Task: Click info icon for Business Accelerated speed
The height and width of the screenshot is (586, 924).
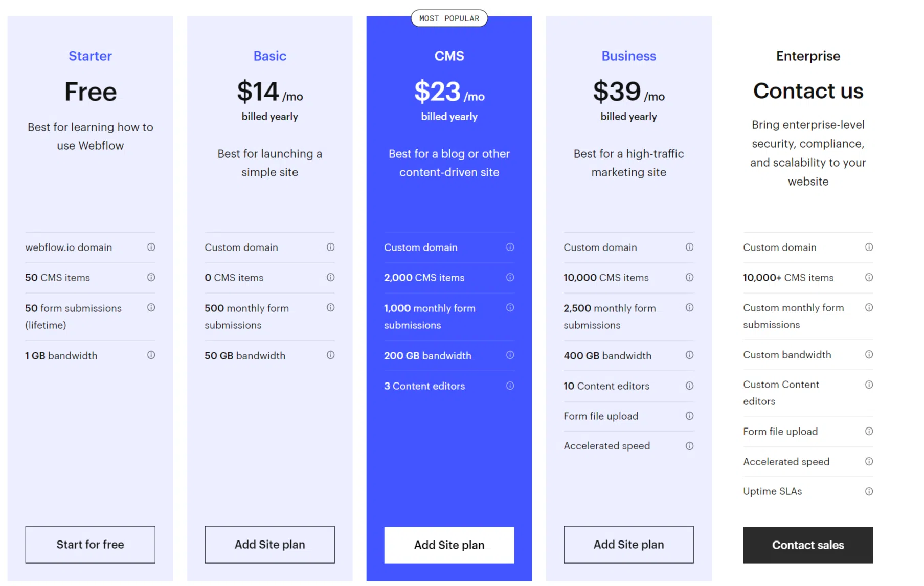Action: [x=689, y=446]
